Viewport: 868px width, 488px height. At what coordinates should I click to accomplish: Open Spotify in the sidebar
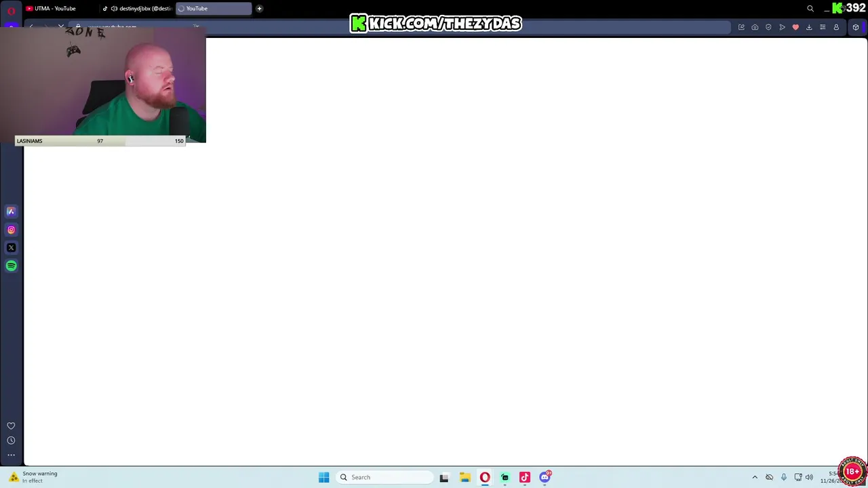point(11,266)
